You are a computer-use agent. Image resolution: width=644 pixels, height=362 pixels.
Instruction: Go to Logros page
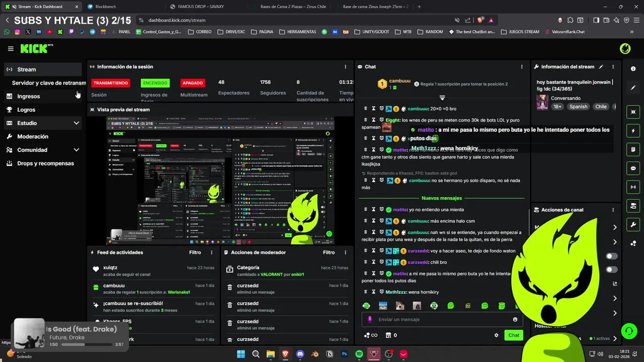[x=43, y=110]
